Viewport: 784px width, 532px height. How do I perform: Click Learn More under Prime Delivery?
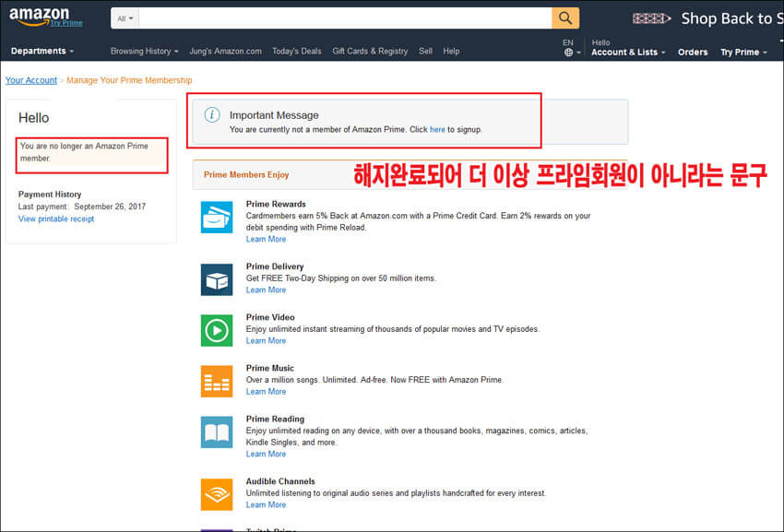[266, 290]
